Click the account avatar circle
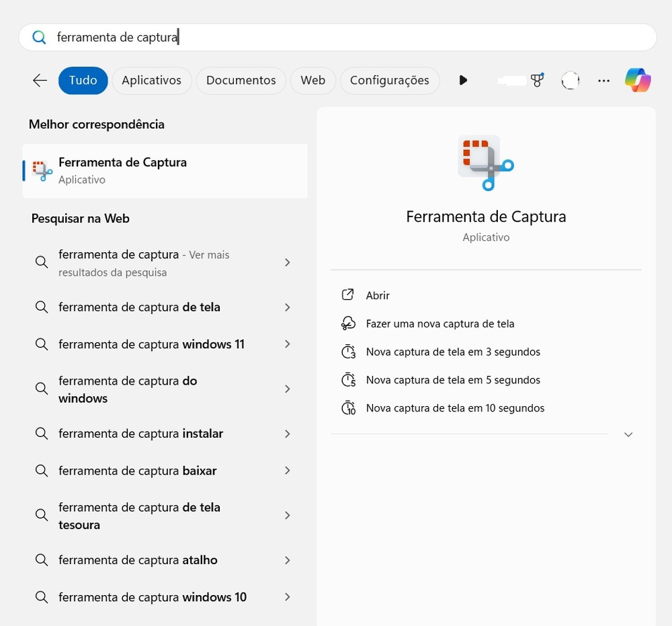The width and height of the screenshot is (672, 626). pyautogui.click(x=570, y=79)
